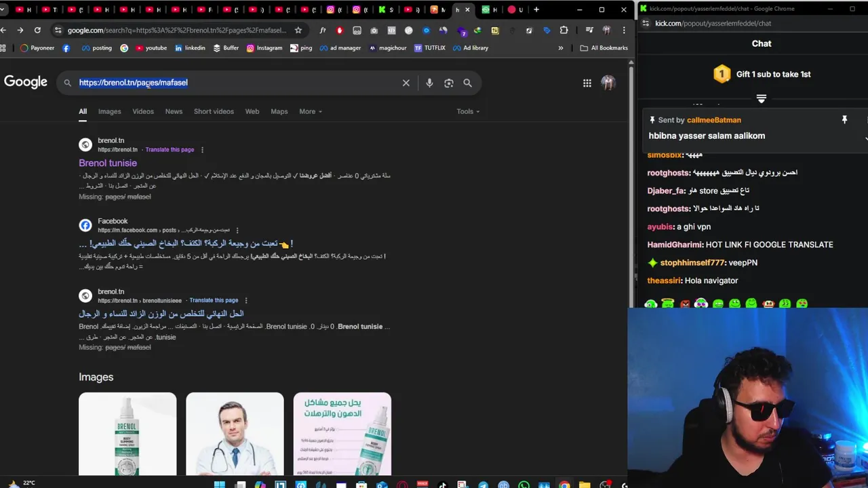Open File Explorer from the taskbar

[x=585, y=485]
